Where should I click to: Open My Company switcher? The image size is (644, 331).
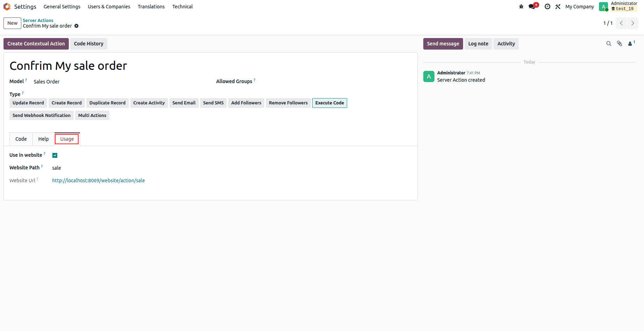pos(580,7)
